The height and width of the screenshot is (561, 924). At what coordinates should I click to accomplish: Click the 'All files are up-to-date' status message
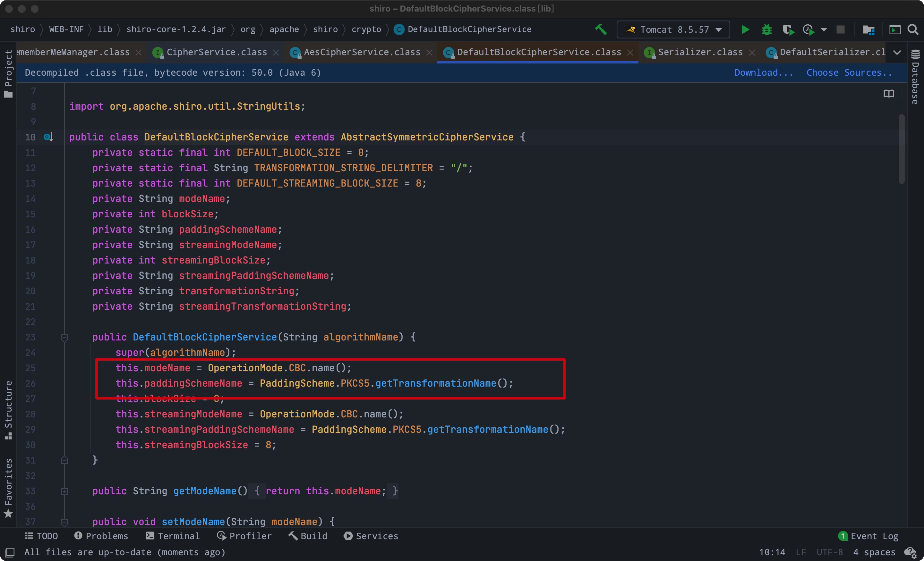tap(124, 552)
